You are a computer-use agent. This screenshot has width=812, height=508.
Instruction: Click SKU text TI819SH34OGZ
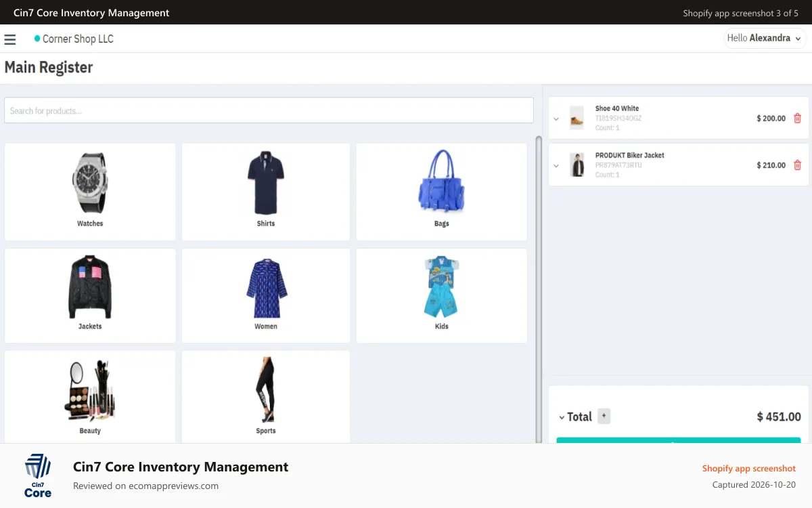[618, 118]
